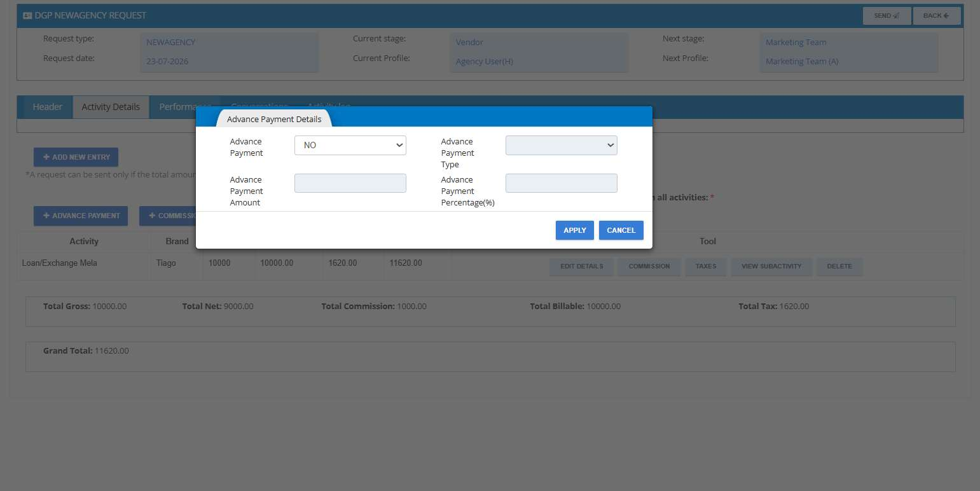Click the Next Profile Marketing Team (A) field
980x491 pixels.
click(x=849, y=62)
